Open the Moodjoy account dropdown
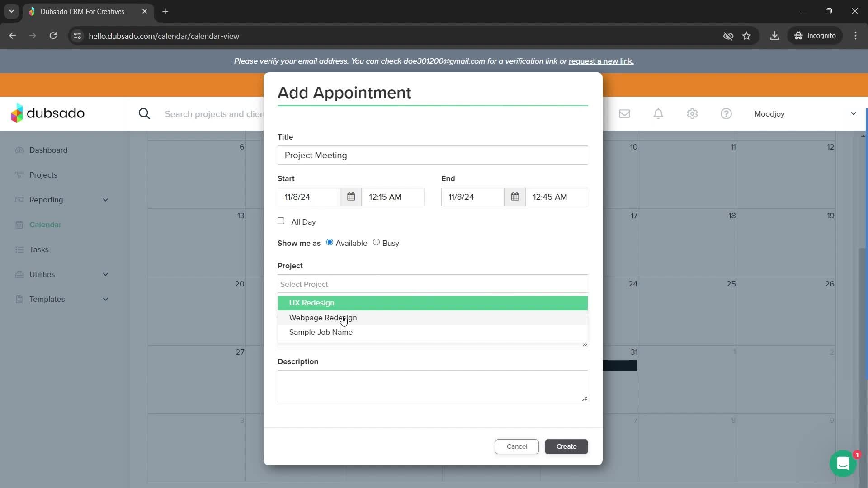Screen dimensions: 868x488 tap(805, 114)
